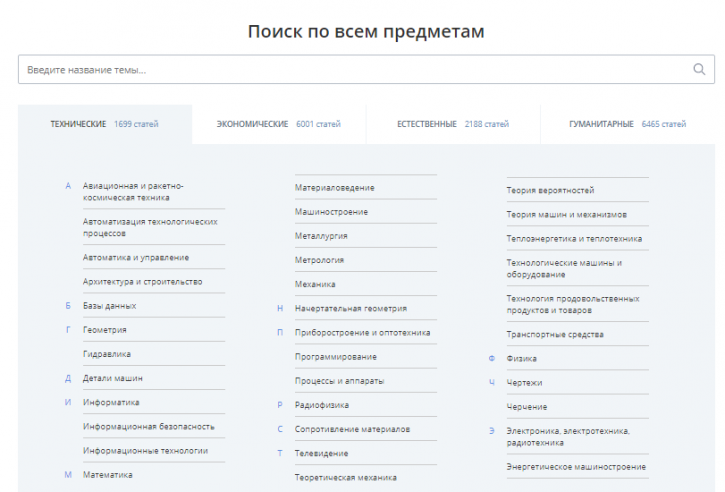Select Начертательная геометрия
The image size is (725, 492).
pyautogui.click(x=351, y=308)
